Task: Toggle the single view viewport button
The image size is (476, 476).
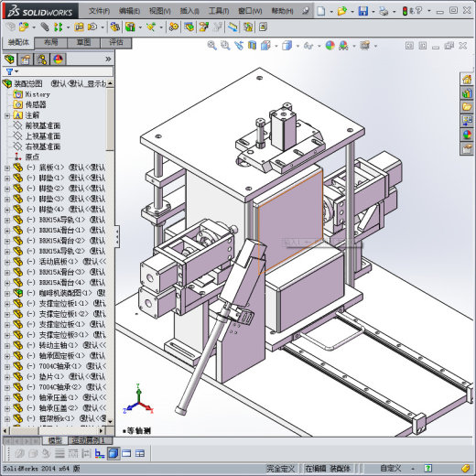Action: (x=114, y=453)
